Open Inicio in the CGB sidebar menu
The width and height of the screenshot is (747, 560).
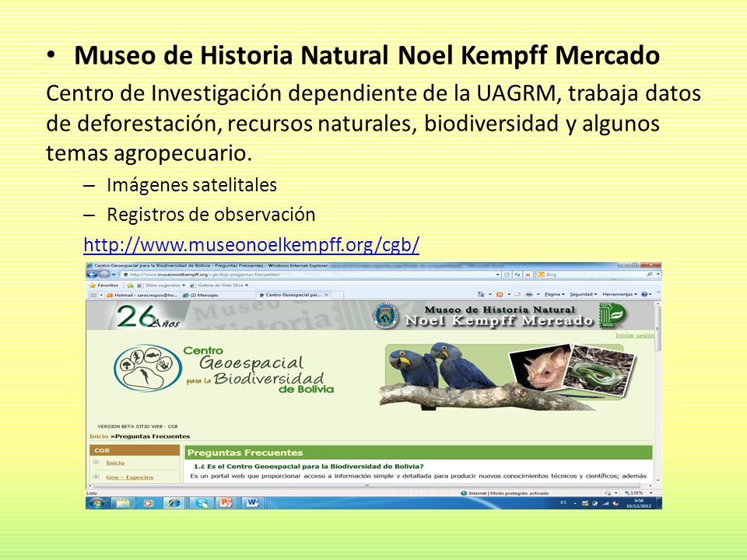pyautogui.click(x=115, y=463)
